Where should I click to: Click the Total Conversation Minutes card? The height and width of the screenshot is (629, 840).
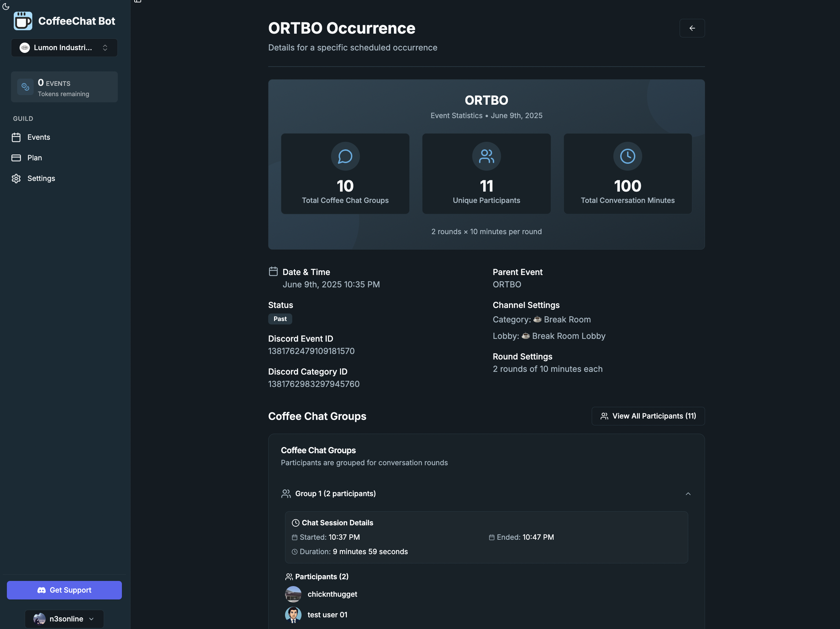pos(627,173)
